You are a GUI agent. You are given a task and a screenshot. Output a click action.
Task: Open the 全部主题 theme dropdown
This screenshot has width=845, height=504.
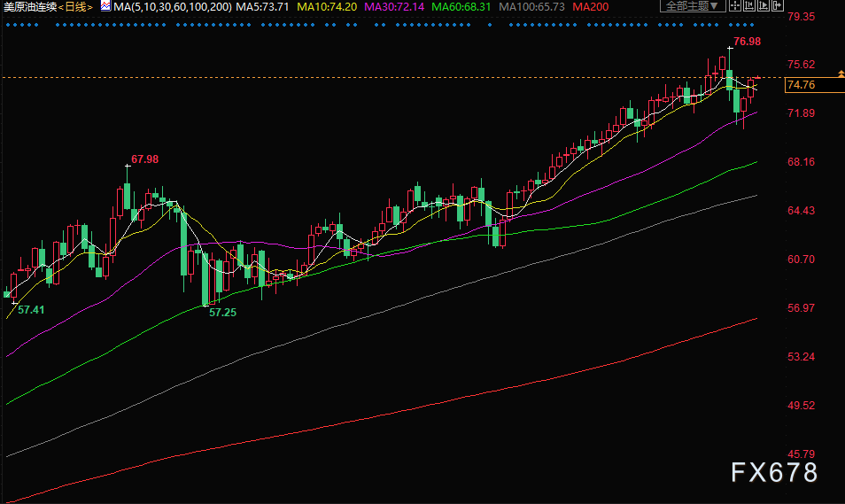click(x=693, y=6)
